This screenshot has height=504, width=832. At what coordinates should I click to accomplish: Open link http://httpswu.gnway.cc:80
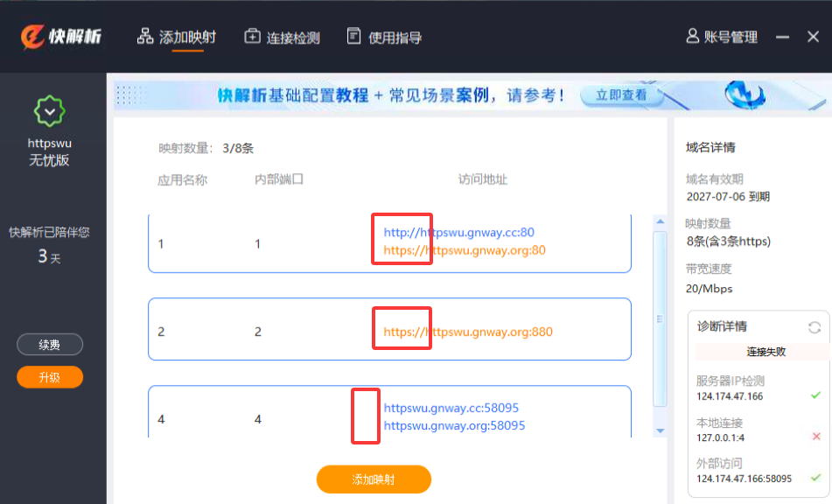(459, 233)
